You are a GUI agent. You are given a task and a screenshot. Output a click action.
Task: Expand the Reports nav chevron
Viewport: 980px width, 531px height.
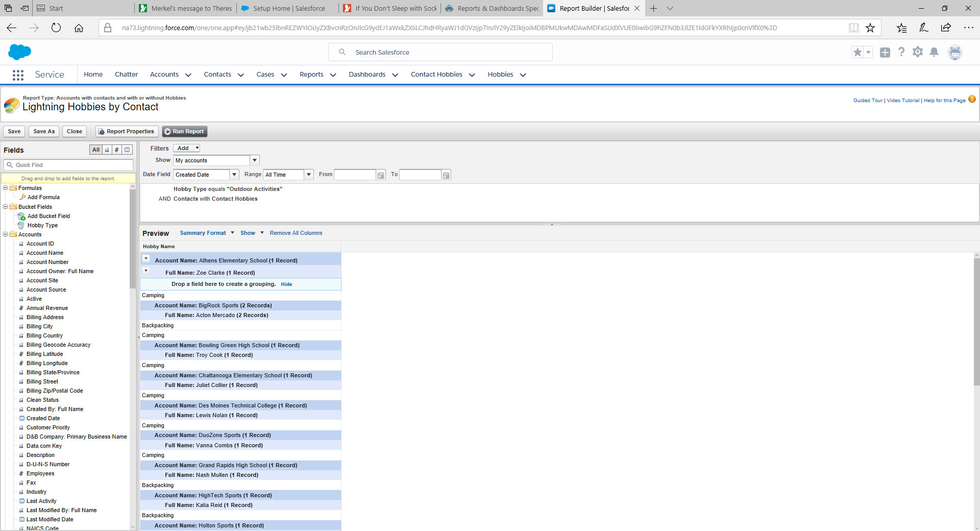(333, 75)
